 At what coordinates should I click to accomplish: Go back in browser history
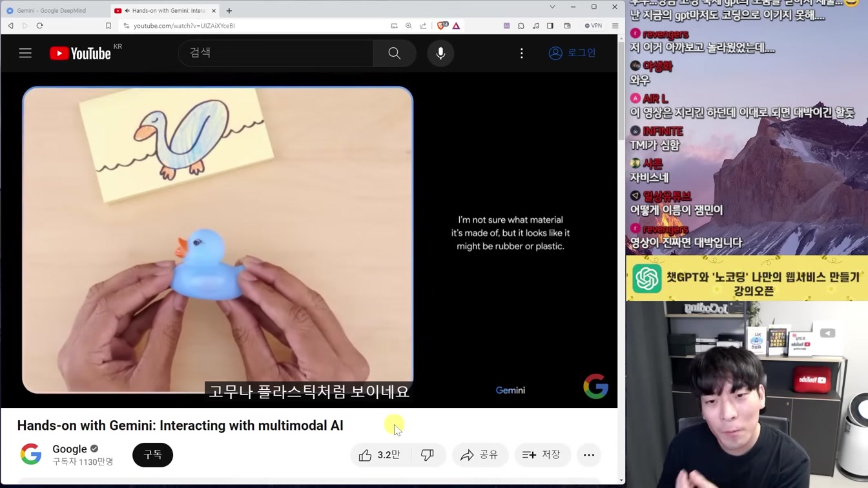10,26
